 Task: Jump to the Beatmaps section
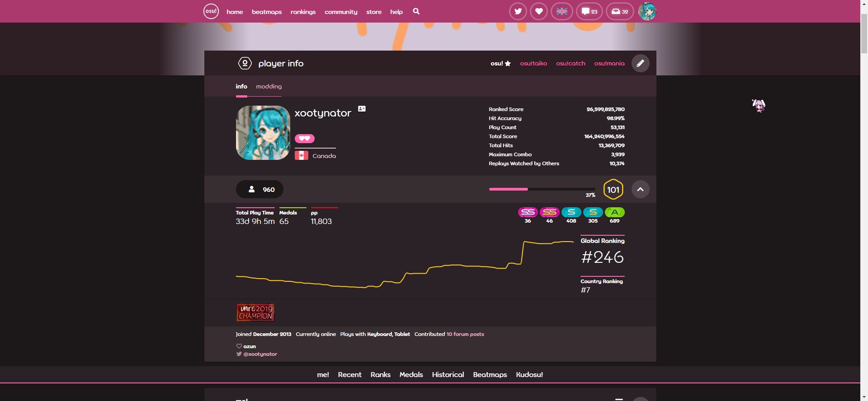pyautogui.click(x=490, y=374)
